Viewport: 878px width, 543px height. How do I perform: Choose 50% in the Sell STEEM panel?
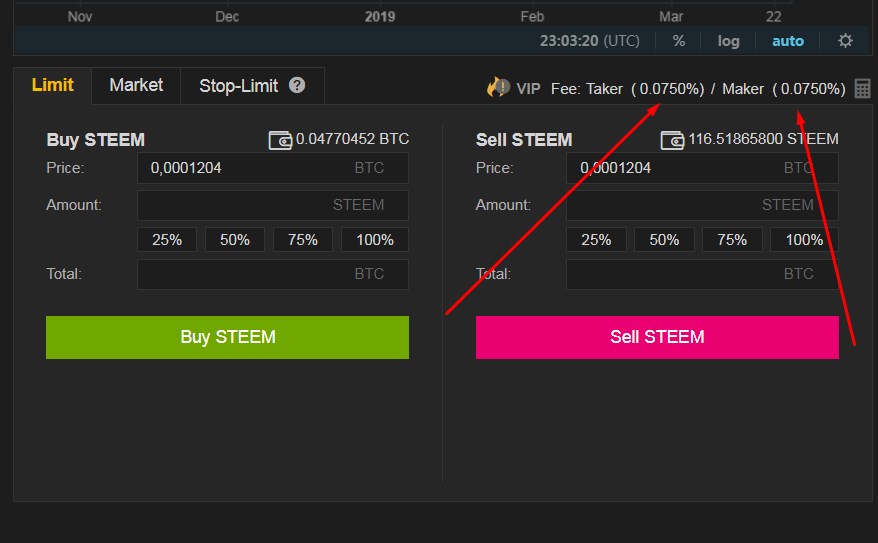click(664, 240)
